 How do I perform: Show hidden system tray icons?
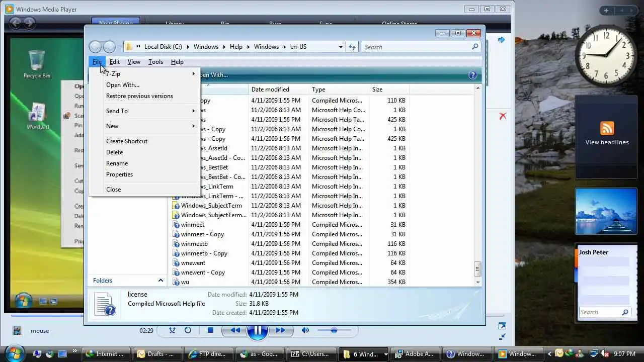pyautogui.click(x=550, y=354)
